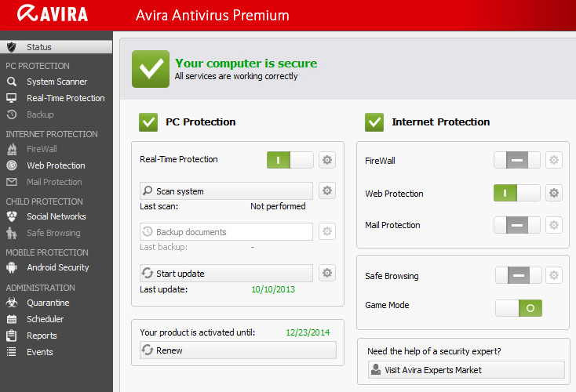576x392 pixels.
Task: Click the System Scanner magnifier icon
Action: [12, 82]
